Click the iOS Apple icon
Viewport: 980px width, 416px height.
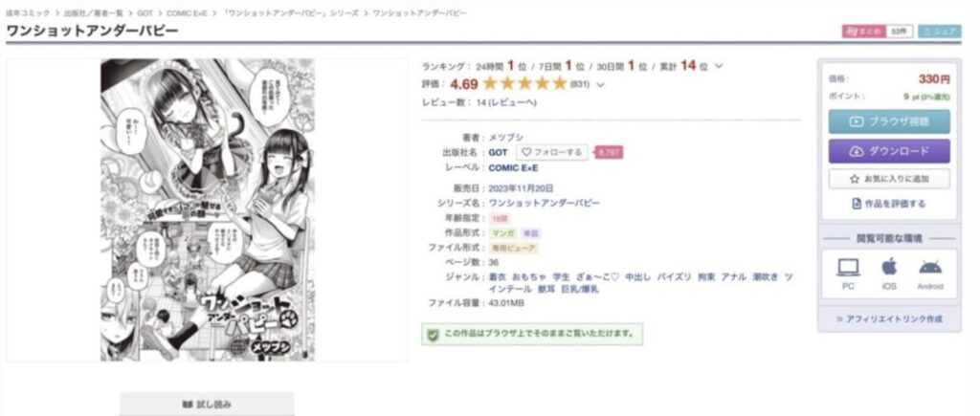tap(889, 267)
